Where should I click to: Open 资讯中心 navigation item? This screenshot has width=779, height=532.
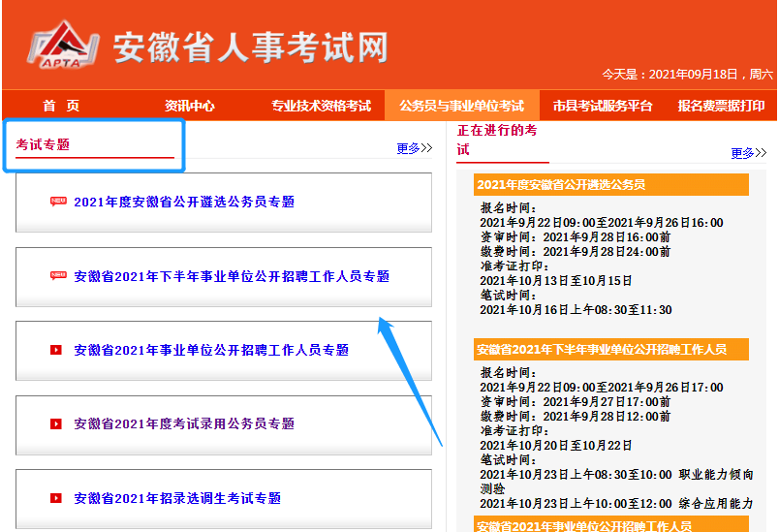click(189, 106)
